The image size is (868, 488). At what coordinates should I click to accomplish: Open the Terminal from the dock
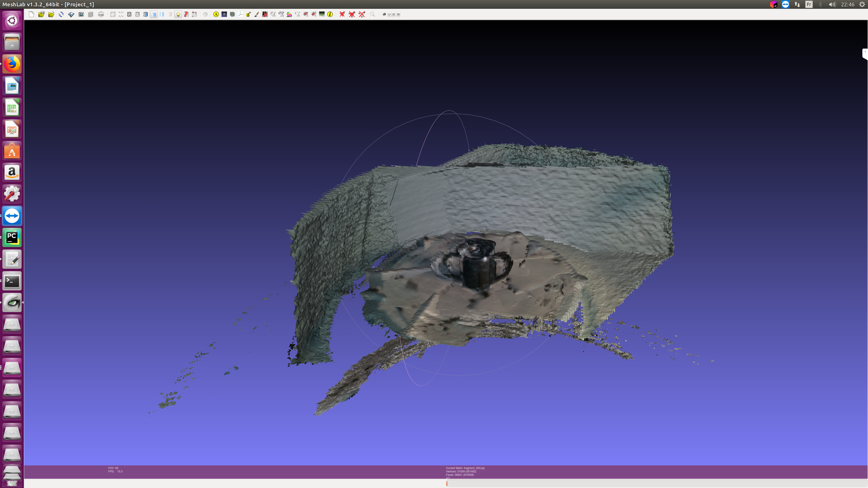(12, 281)
